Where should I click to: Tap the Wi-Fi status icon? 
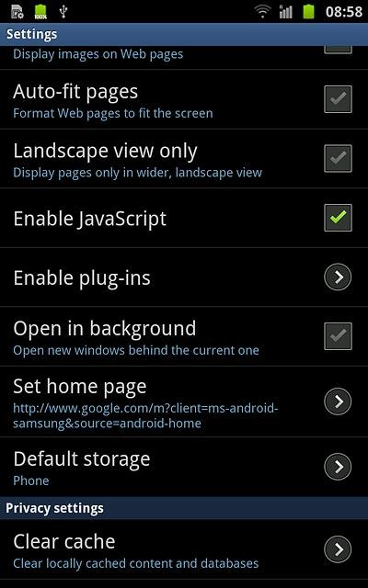(262, 11)
